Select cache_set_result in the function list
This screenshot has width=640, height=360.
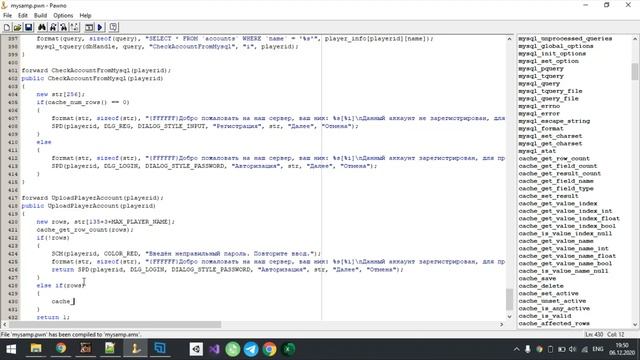click(548, 196)
